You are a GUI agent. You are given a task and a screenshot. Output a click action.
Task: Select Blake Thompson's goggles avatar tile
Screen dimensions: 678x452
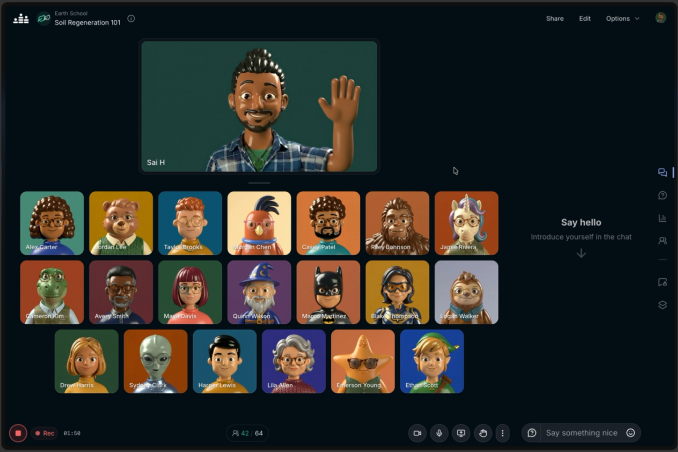tap(397, 292)
